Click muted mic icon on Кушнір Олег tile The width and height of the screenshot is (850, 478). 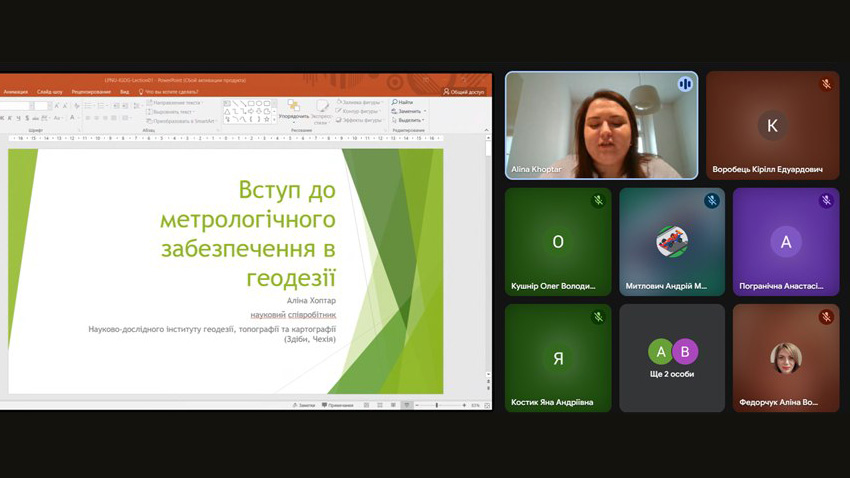click(x=598, y=201)
